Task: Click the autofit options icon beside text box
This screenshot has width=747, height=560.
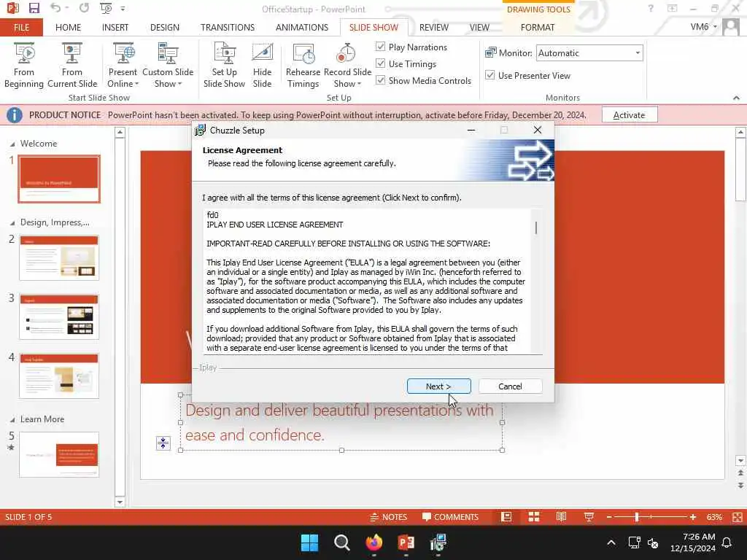Action: pos(163,443)
